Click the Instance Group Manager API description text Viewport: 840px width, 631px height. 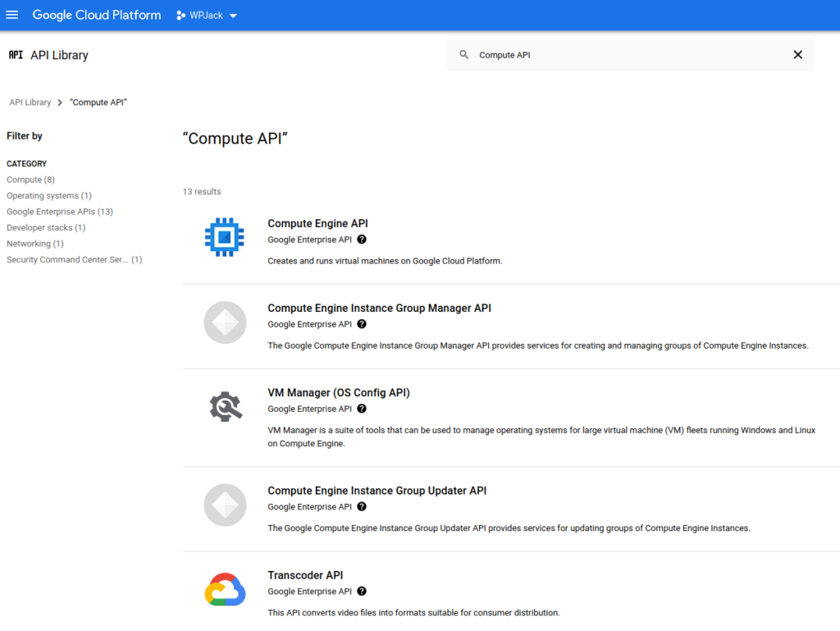tap(538, 345)
